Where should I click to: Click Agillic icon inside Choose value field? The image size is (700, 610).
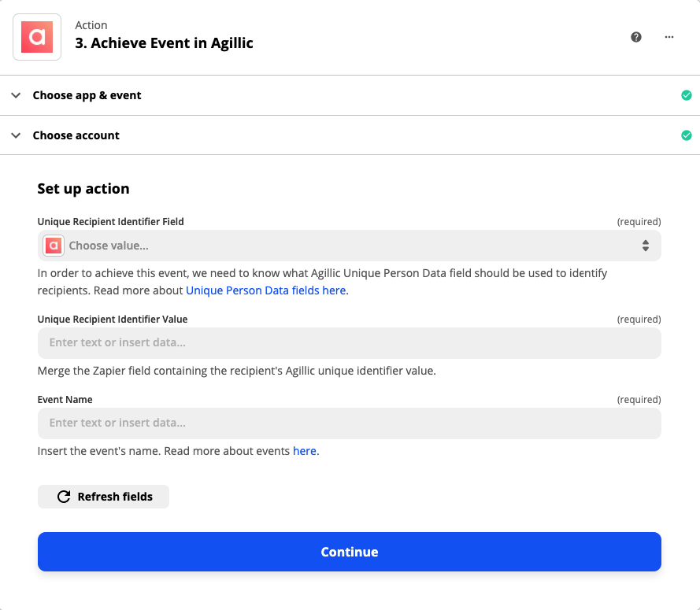click(54, 246)
